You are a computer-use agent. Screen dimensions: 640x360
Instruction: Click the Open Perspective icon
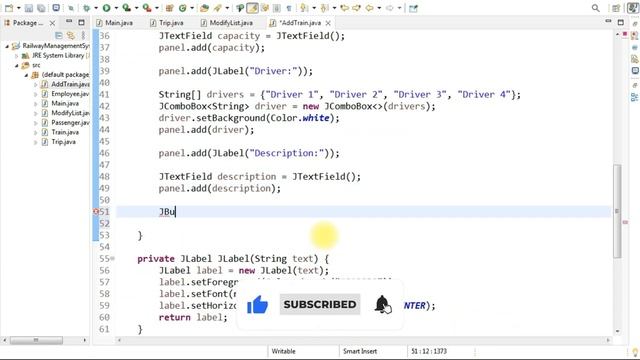pos(616,8)
